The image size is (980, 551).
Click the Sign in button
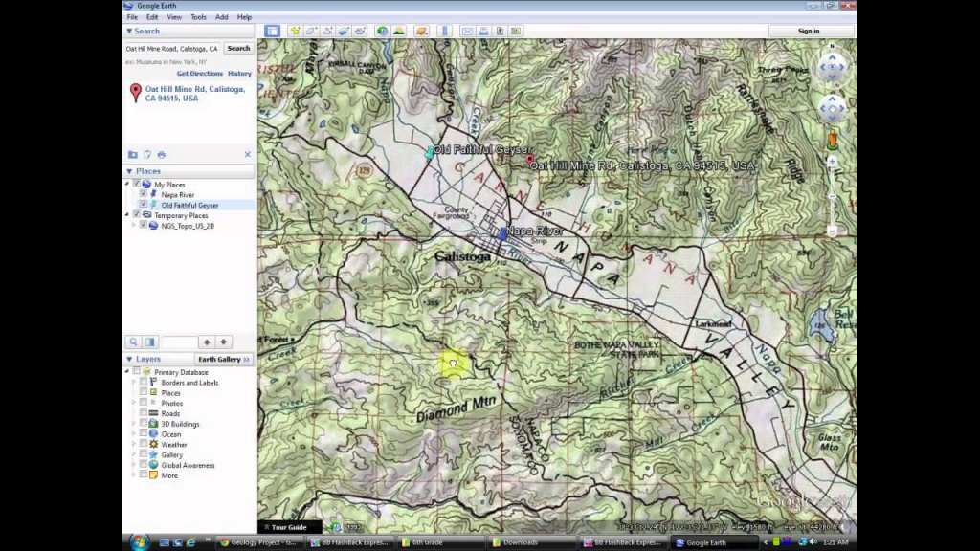pos(809,32)
